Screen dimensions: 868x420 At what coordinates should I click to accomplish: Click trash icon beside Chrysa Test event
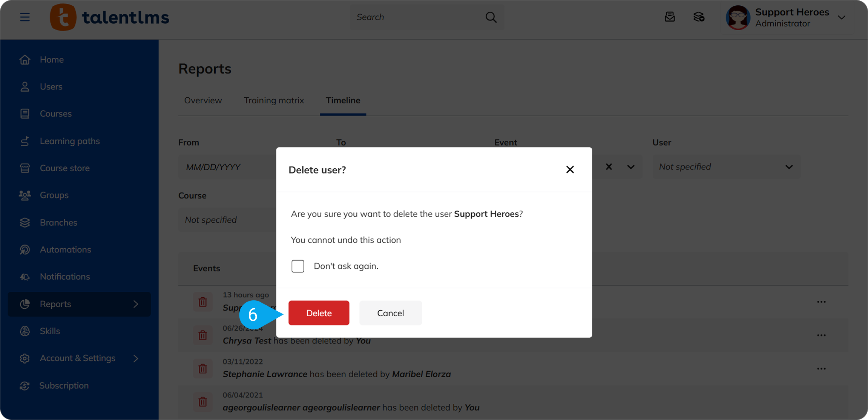coord(203,335)
